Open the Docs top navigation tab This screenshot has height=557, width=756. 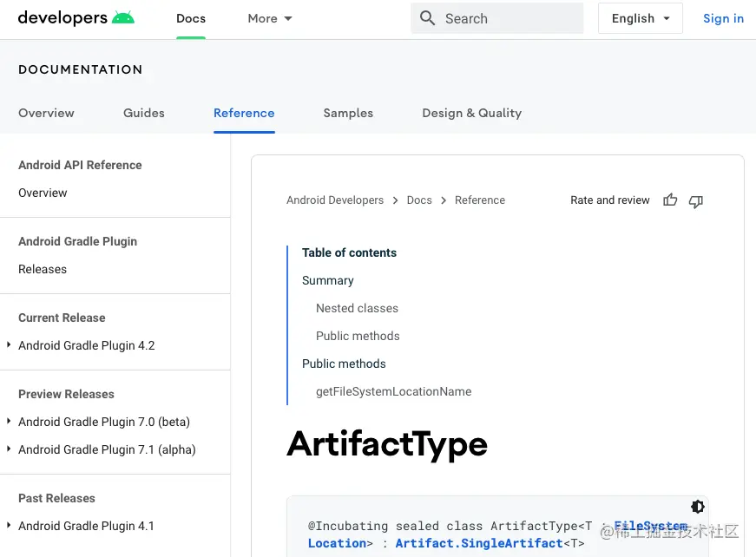[191, 18]
